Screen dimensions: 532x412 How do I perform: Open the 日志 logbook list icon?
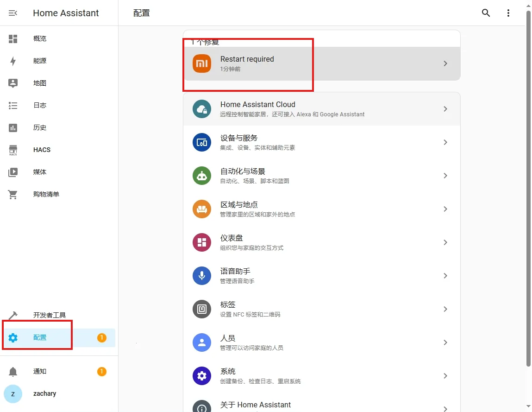[x=13, y=105]
